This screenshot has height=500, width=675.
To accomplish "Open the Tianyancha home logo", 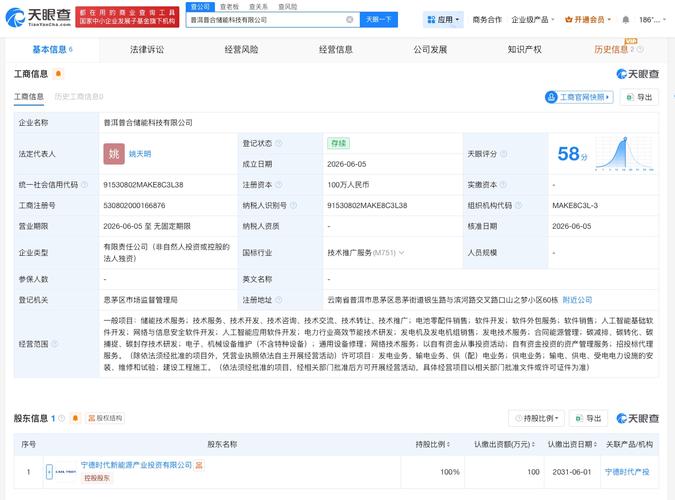I will pos(38,17).
